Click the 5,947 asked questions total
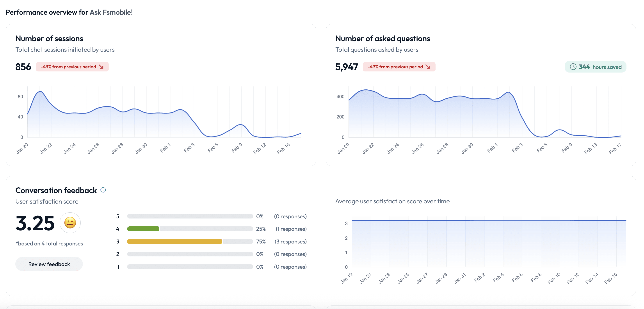This screenshot has height=309, width=644. coord(347,67)
